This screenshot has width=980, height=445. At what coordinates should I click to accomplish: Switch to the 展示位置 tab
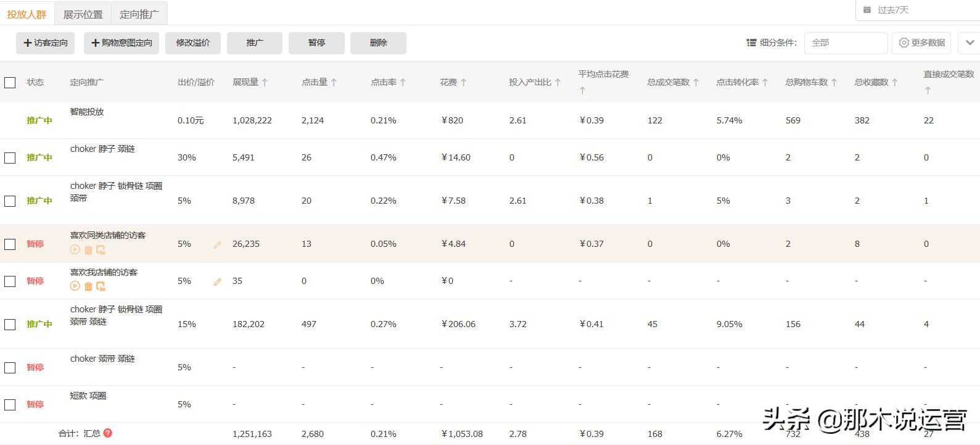pos(83,14)
